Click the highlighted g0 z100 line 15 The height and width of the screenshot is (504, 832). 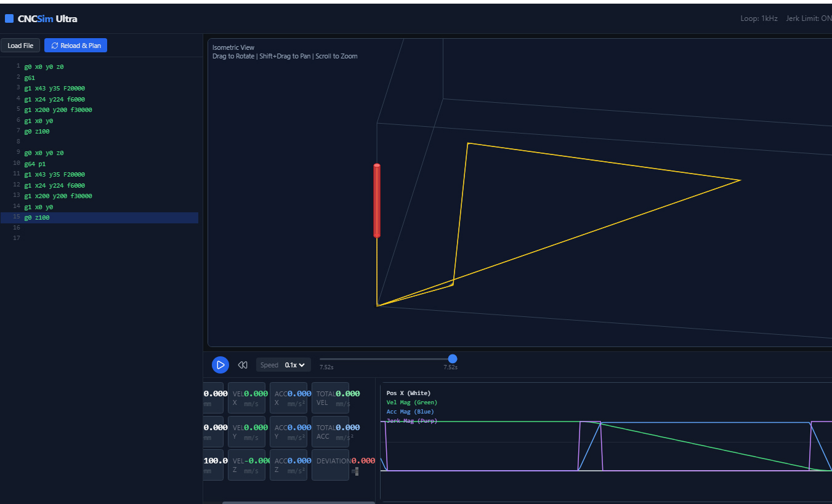click(37, 217)
